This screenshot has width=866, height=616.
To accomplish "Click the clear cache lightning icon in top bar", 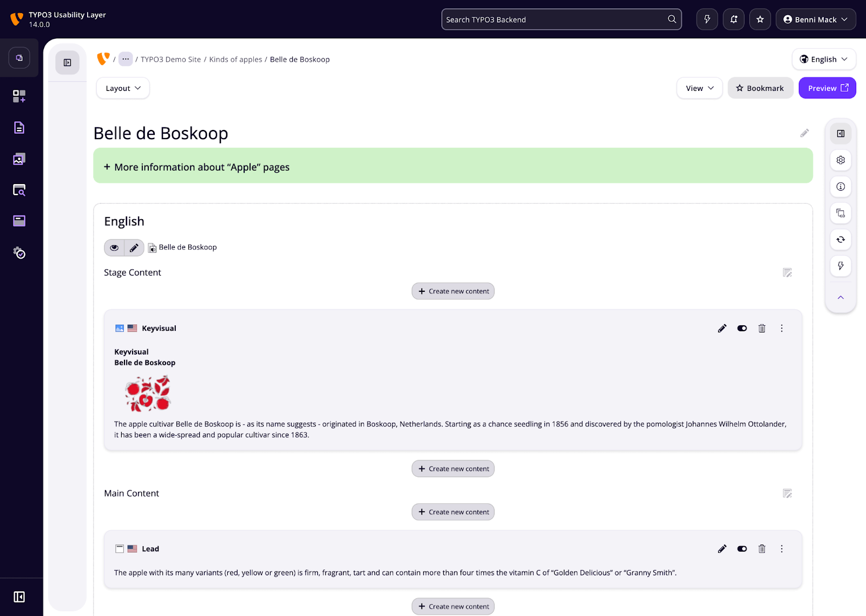I will pyautogui.click(x=707, y=19).
